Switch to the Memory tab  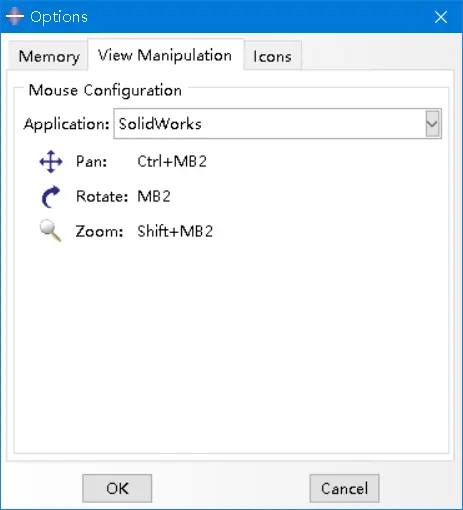pyautogui.click(x=48, y=56)
